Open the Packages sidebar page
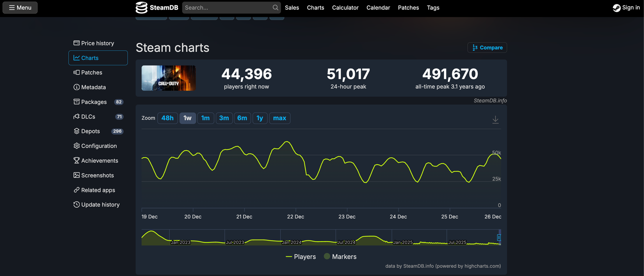Image resolution: width=644 pixels, height=276 pixels. pyautogui.click(x=98, y=102)
